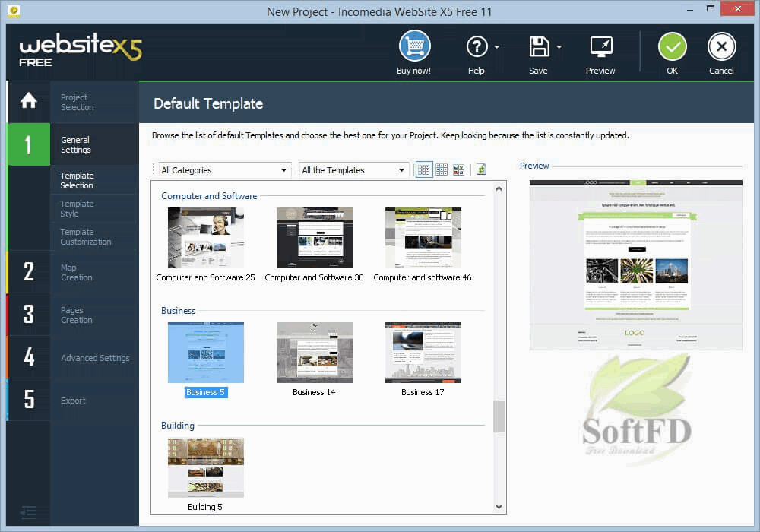Open the All Categories dropdown
Image resolution: width=760 pixels, height=532 pixels.
[x=225, y=170]
